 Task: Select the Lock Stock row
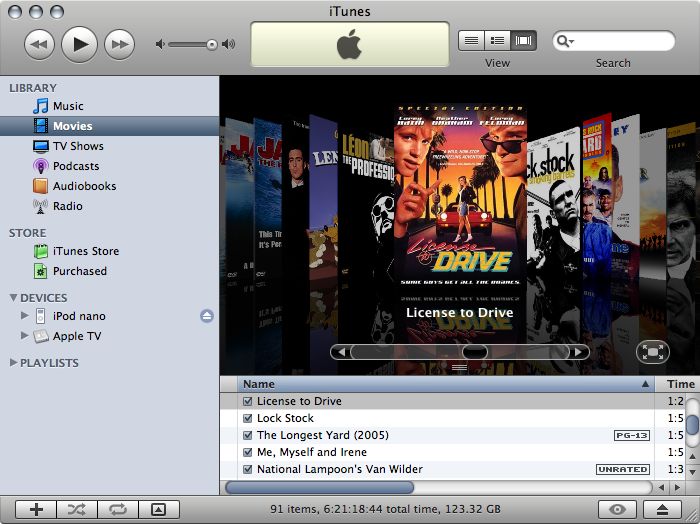coord(452,418)
